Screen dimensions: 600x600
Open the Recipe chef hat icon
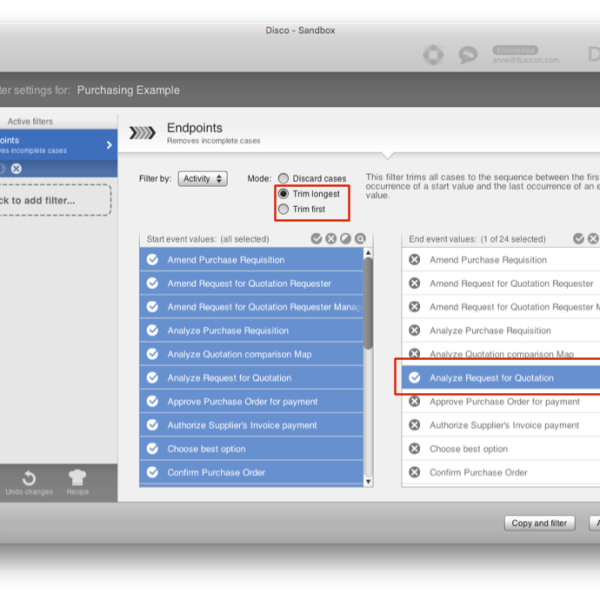pyautogui.click(x=77, y=479)
